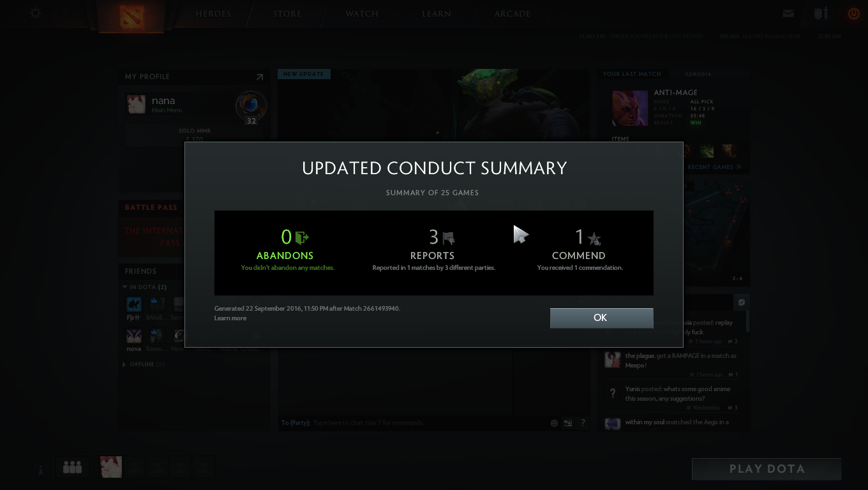Click the chat help question mark icon
Screen dimensions: 868x490
point(583,423)
